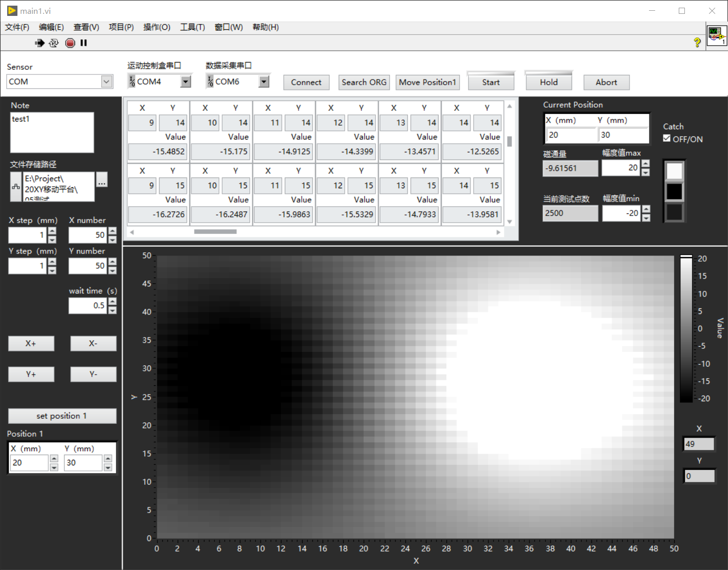Toggle the Hold button
This screenshot has height=570, width=728.
pyautogui.click(x=548, y=82)
